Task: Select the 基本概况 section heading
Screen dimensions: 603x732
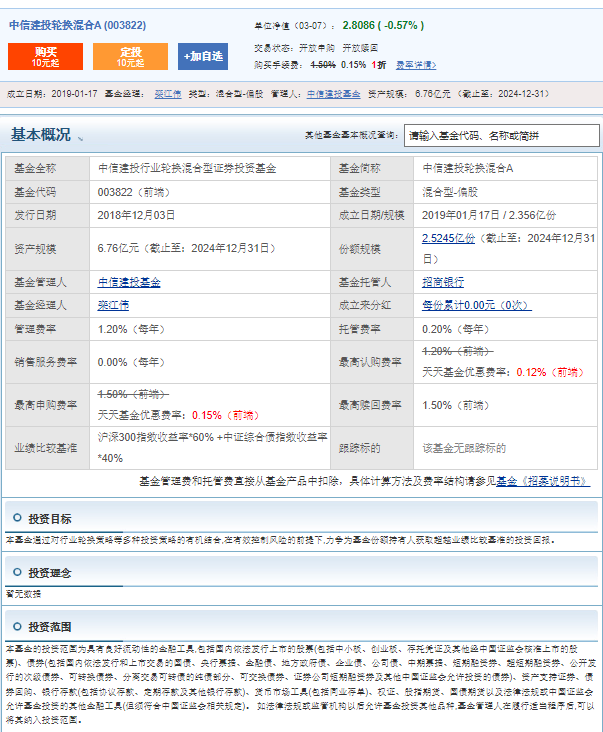Action: (41, 134)
